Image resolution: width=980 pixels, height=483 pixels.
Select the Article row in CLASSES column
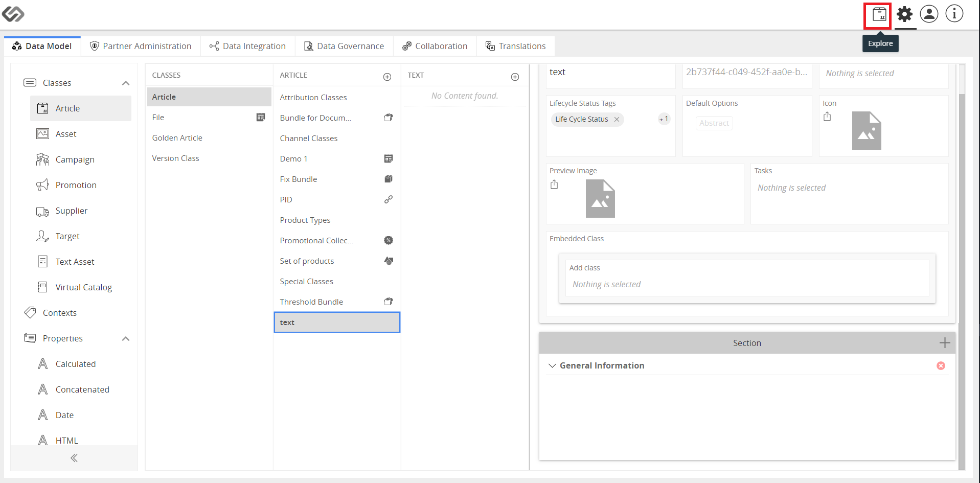(209, 97)
